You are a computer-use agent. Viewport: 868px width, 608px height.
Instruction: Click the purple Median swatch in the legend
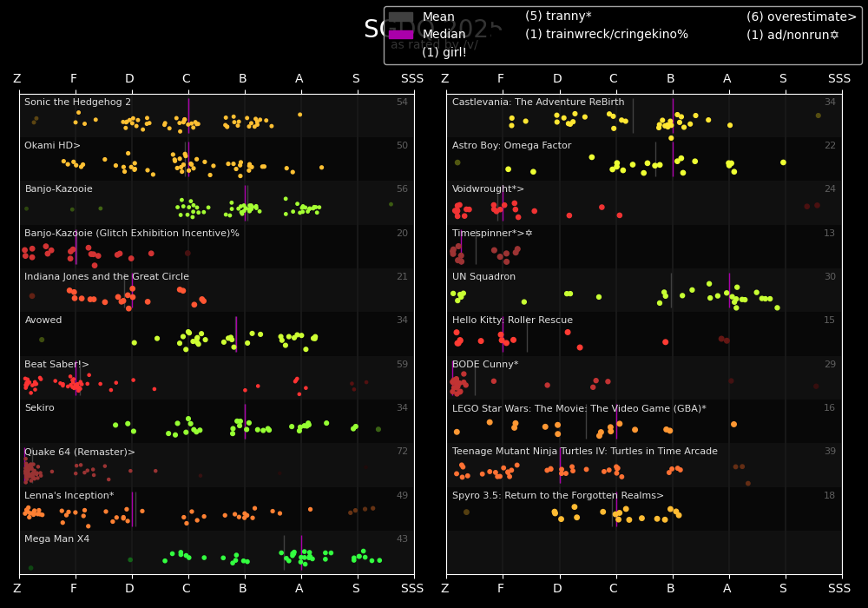[x=401, y=35]
